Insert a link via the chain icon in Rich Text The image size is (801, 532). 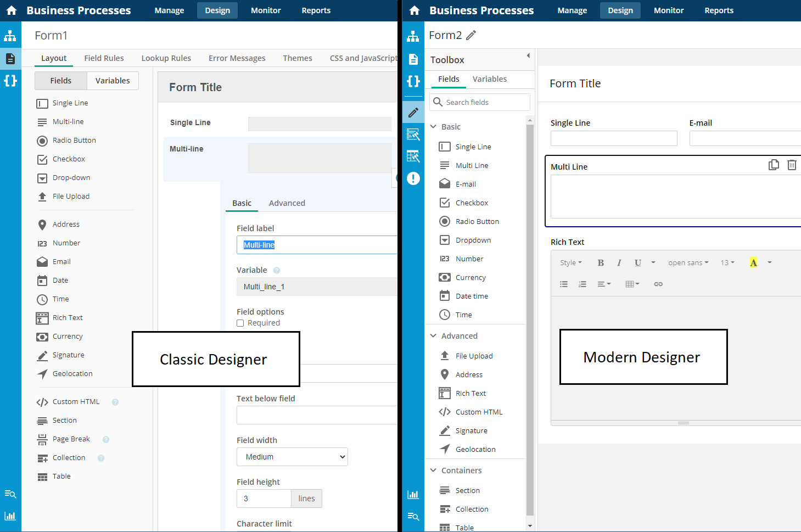click(658, 284)
